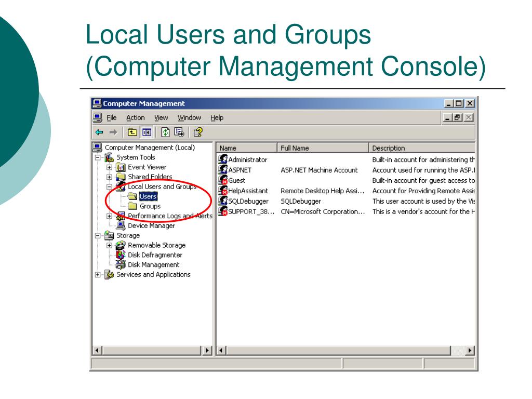Select the Groups folder in tree
This screenshot has width=532, height=399.
[150, 206]
